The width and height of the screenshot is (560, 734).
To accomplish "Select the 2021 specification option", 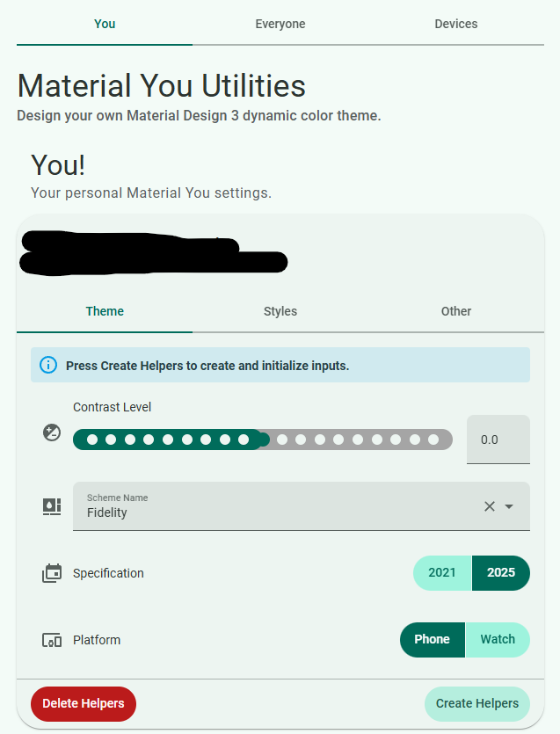I will [x=442, y=573].
